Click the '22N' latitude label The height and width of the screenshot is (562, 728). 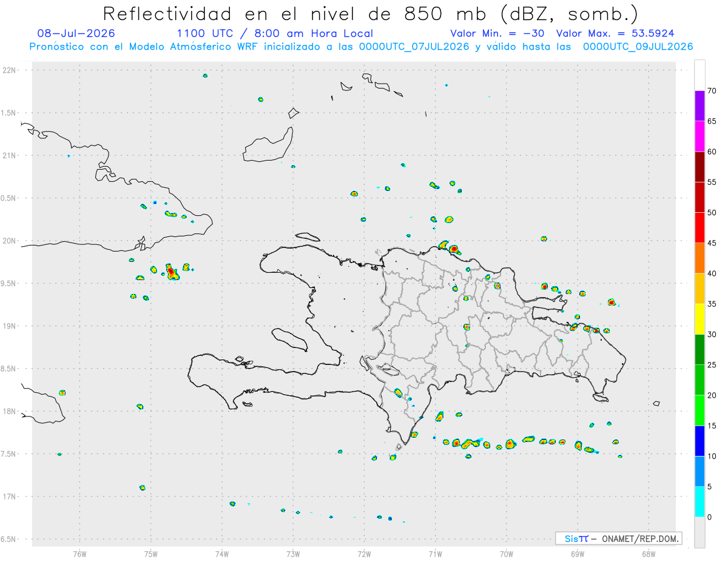tap(10, 70)
